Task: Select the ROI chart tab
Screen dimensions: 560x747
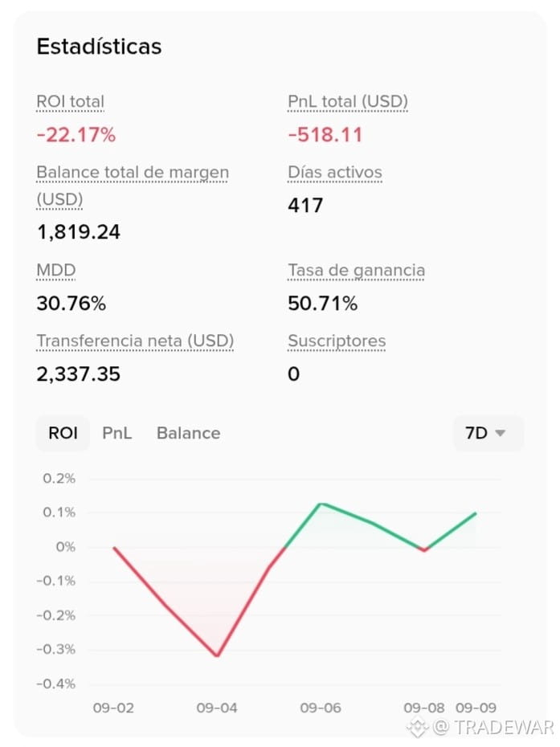Action: tap(63, 433)
